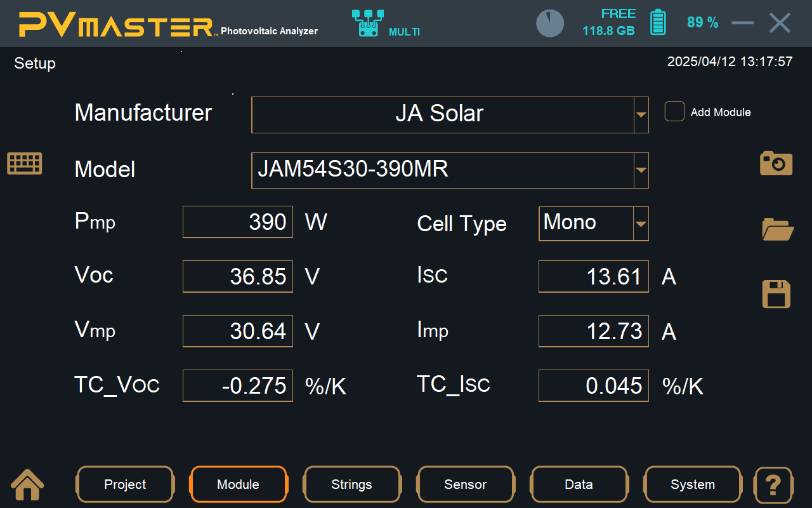Go to the Sensor tab
This screenshot has width=812, height=508.
(x=465, y=485)
